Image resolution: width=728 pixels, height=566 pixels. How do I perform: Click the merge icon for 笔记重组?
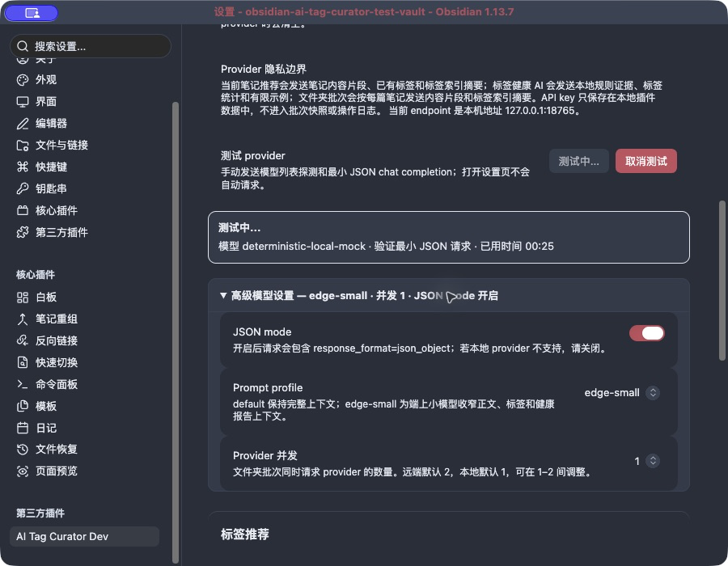23,319
